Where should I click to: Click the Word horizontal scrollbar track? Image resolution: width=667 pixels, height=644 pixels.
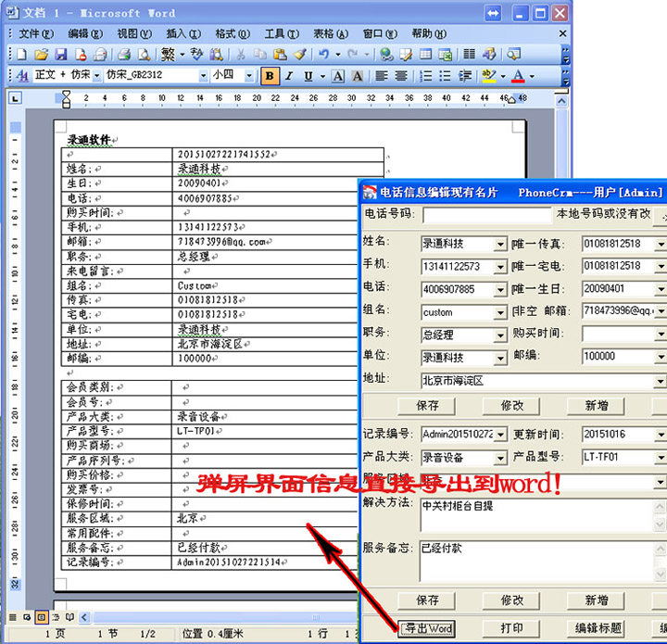click(225, 617)
